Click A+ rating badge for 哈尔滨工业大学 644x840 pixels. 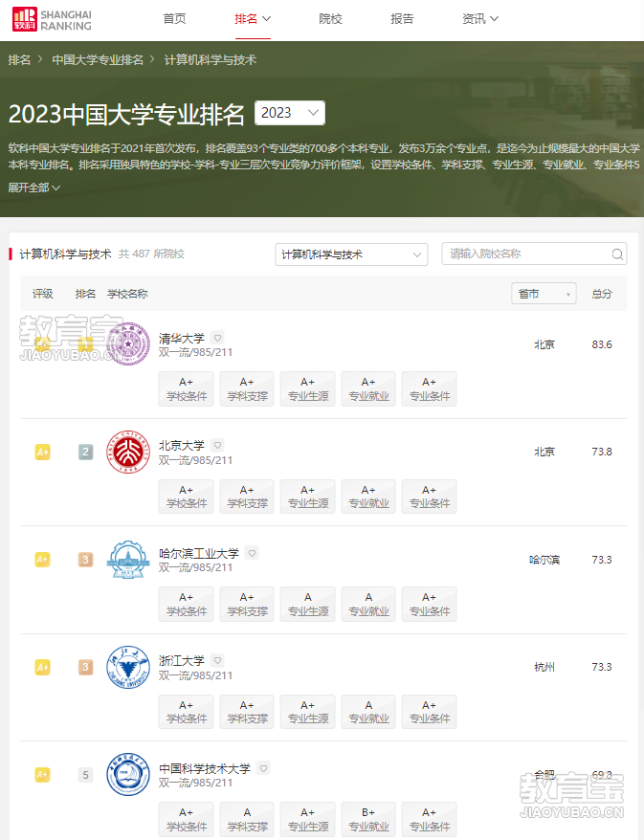pos(42,560)
